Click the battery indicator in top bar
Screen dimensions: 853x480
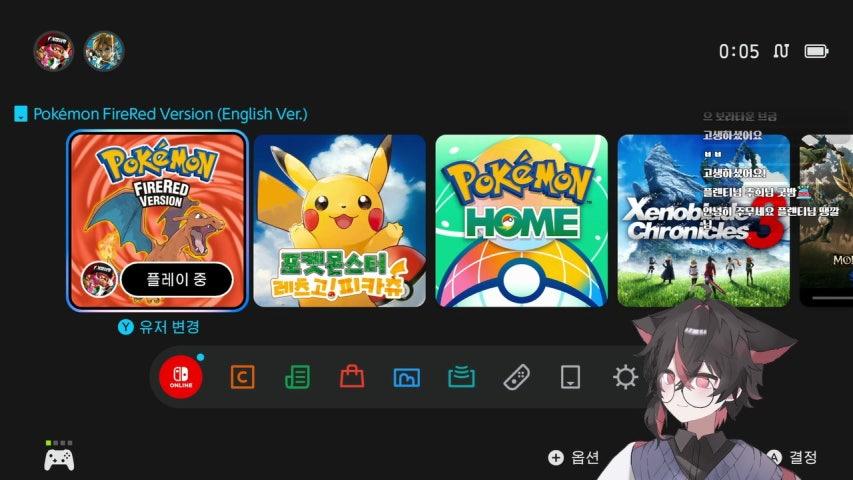[816, 51]
